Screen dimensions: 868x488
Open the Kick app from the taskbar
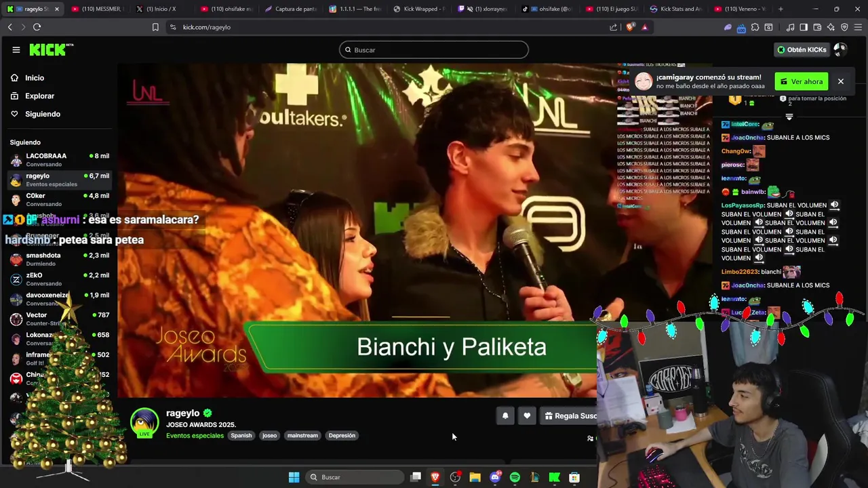coord(554,477)
